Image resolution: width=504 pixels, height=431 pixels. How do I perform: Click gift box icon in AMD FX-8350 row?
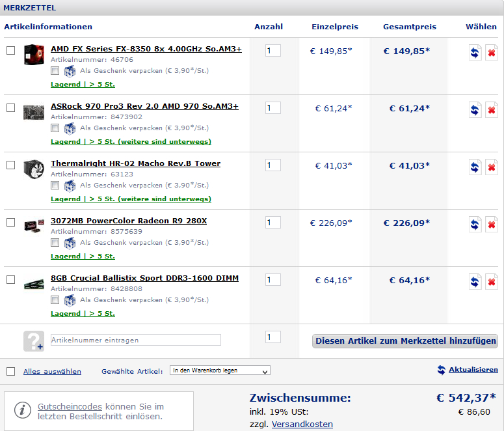click(x=70, y=71)
